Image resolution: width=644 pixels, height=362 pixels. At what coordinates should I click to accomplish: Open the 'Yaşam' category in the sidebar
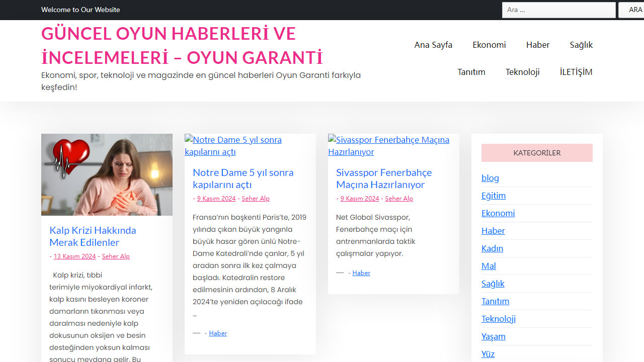pos(493,336)
